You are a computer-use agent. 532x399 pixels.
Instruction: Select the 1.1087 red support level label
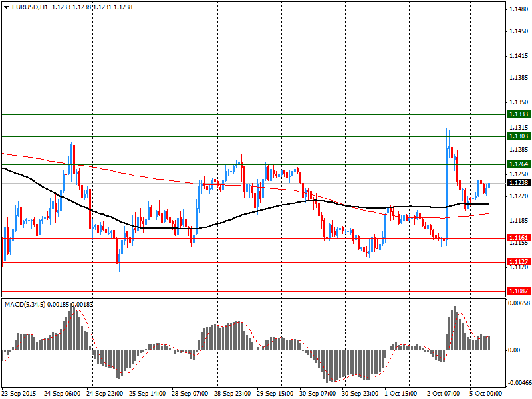[519, 291]
